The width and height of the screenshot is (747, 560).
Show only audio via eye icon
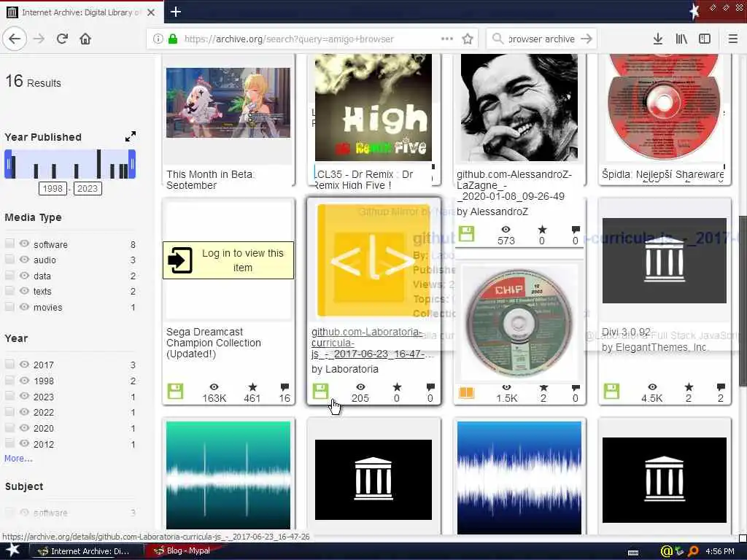24,260
